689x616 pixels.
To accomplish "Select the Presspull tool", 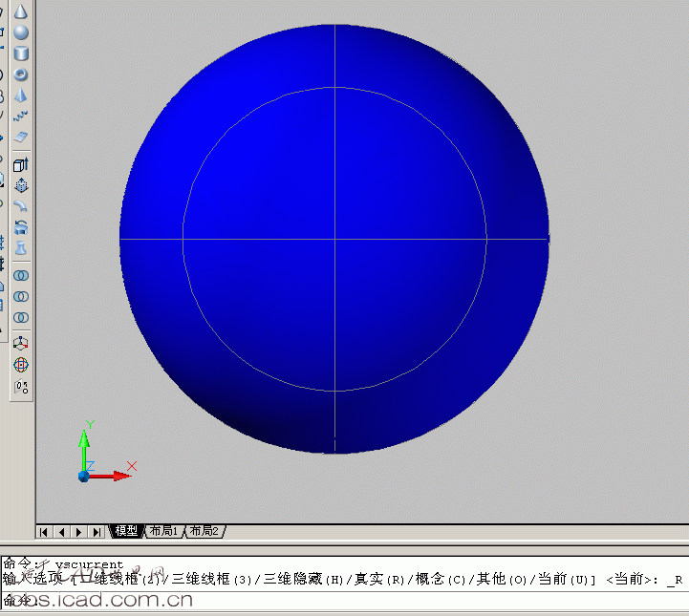I will [x=21, y=185].
